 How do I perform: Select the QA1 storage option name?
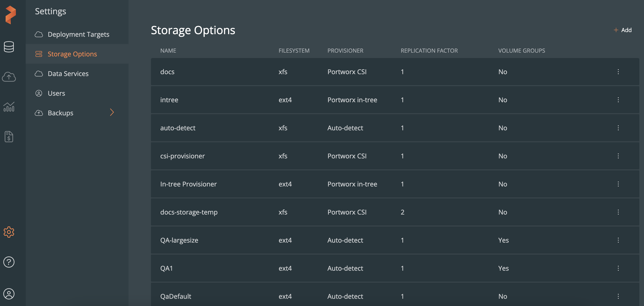click(167, 268)
